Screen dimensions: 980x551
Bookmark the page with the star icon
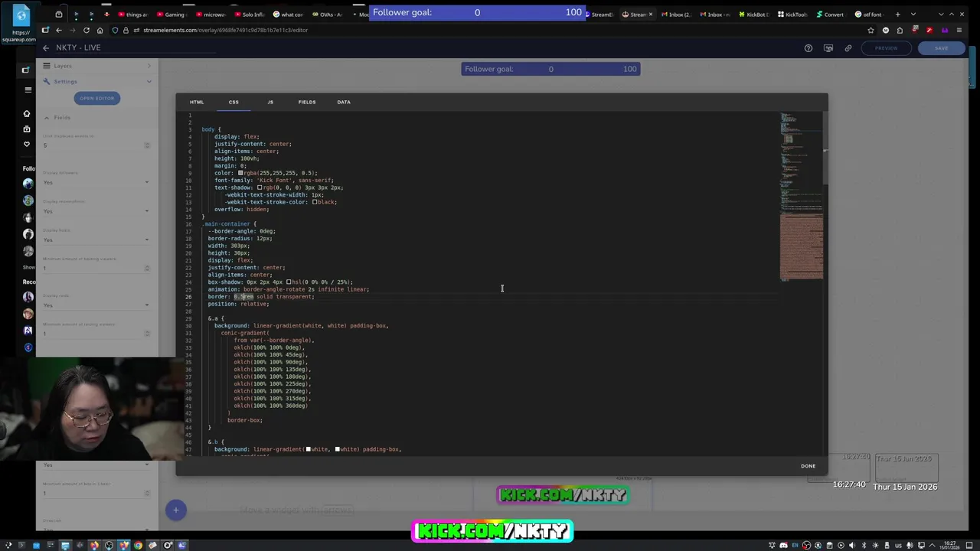tap(871, 30)
